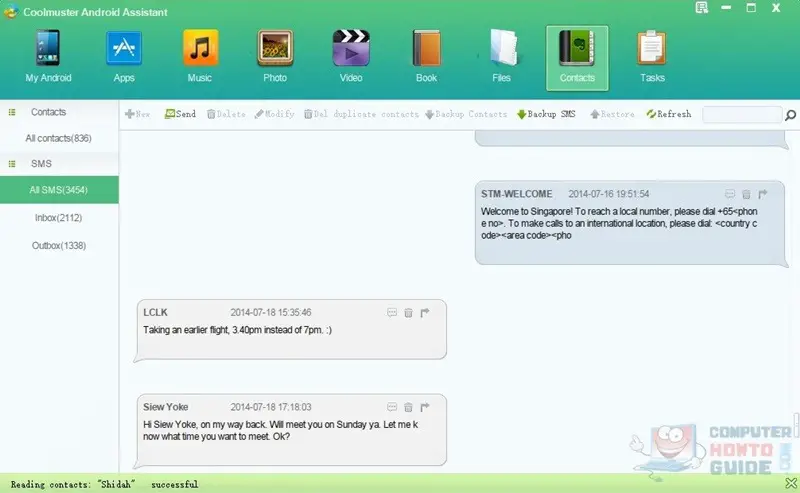
Task: Click the New toolbar button
Action: tap(137, 114)
